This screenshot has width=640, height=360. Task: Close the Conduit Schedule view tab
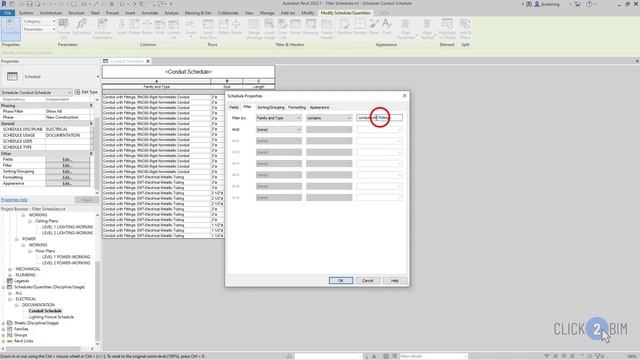coord(148,61)
